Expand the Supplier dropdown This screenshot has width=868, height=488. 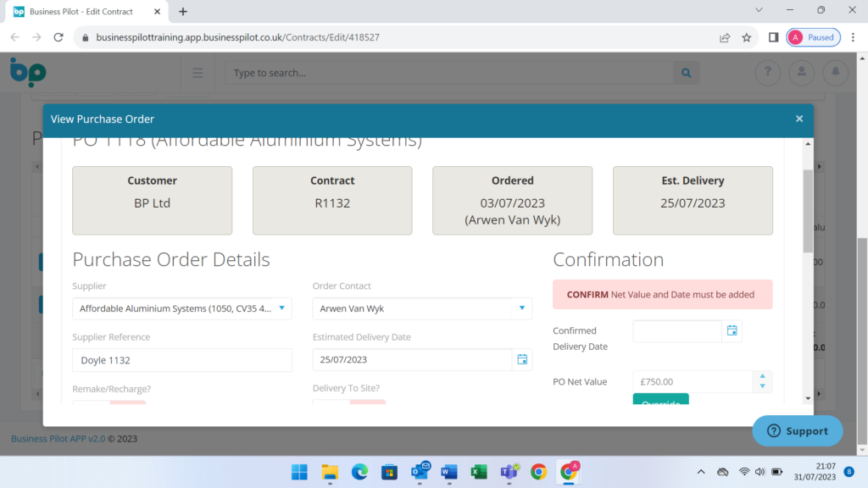tap(281, 308)
